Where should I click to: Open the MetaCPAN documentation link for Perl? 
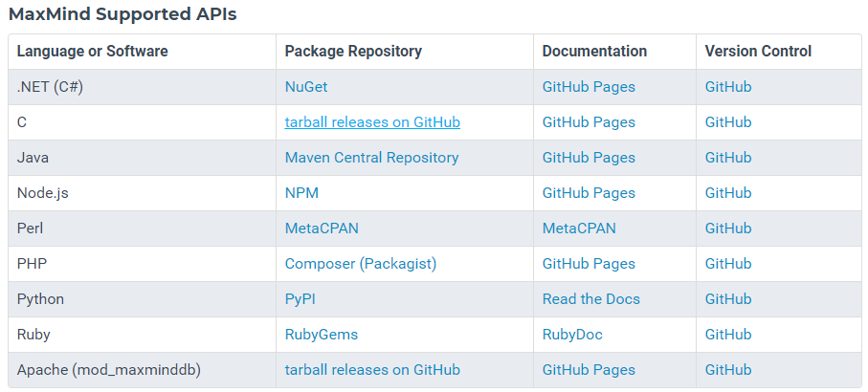(579, 229)
